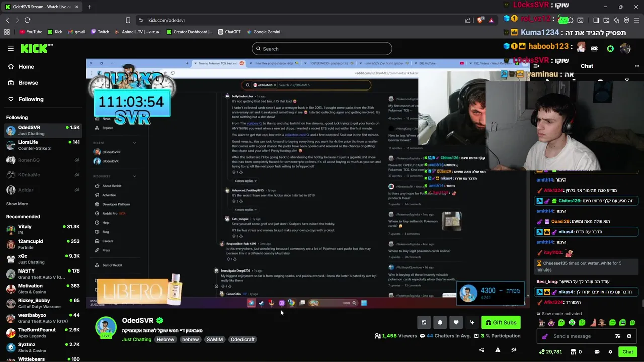Open the emoji picker in chat input

[629, 336]
